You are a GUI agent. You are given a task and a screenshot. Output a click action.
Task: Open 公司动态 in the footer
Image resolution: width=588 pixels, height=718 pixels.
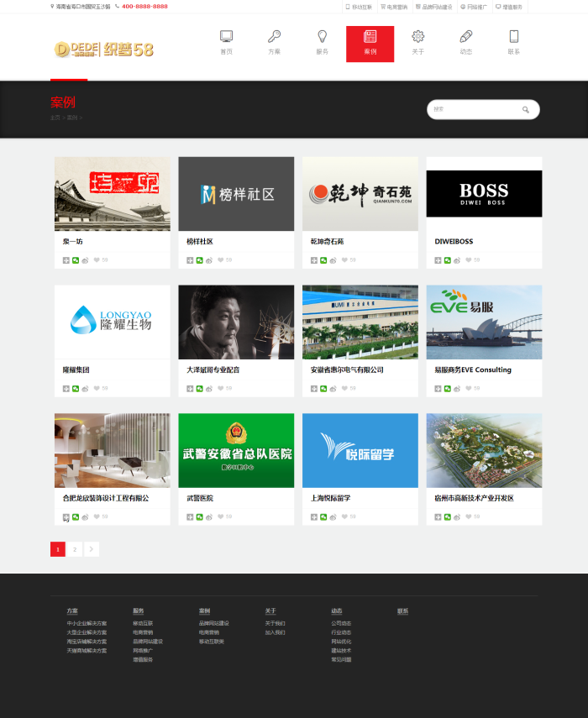click(342, 623)
